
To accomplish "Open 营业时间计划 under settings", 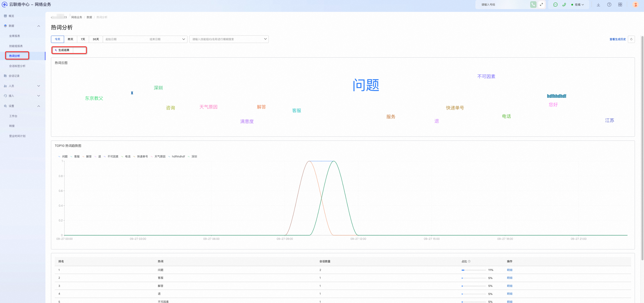I will pos(17,136).
